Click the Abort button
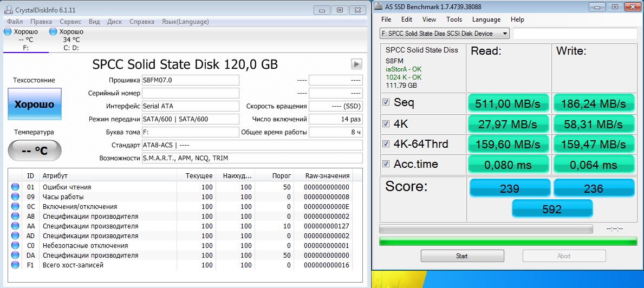 click(x=564, y=256)
